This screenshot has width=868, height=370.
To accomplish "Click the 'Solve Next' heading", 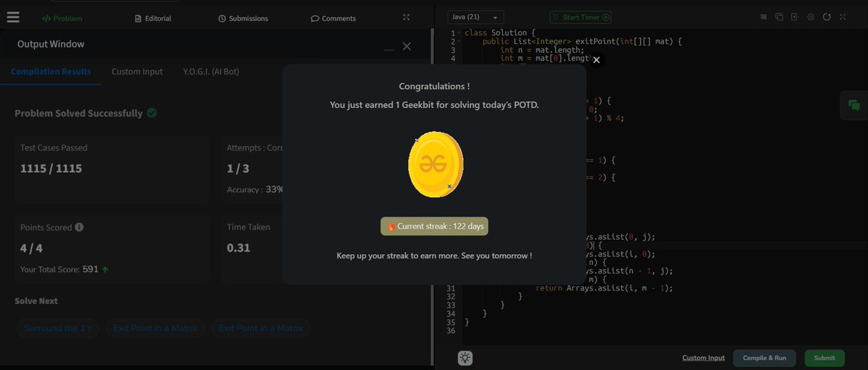I will pos(36,300).
